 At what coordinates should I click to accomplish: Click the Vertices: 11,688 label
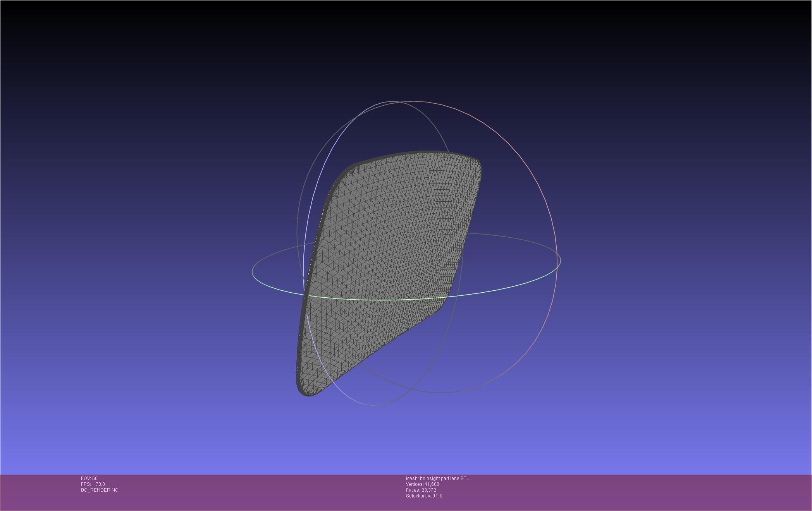click(x=422, y=484)
